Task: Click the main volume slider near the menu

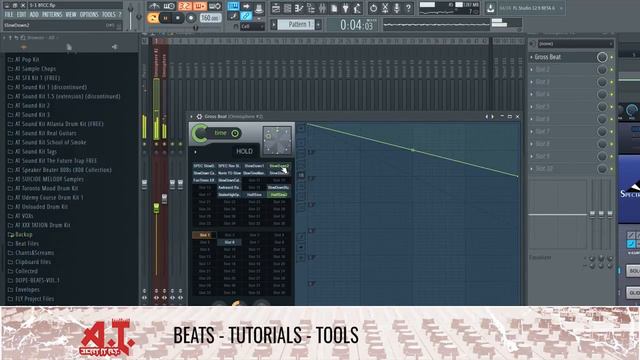Action: [x=131, y=10]
